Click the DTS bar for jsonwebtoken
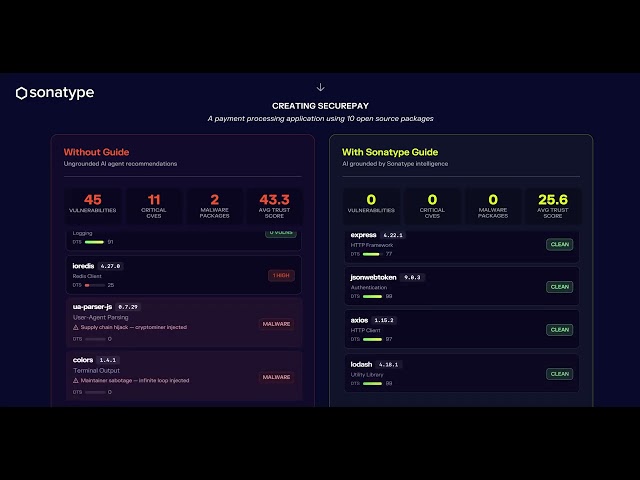 (372, 297)
